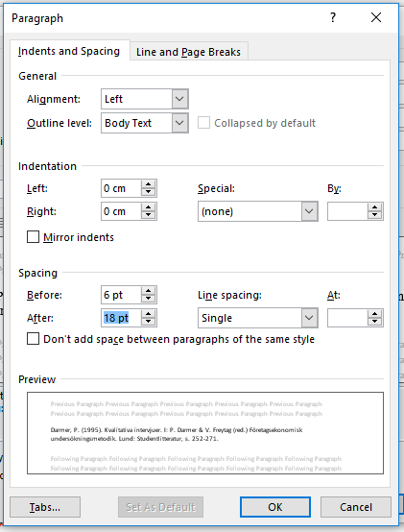Click the OK button
Viewport: 404px width, 532px height.
(275, 507)
